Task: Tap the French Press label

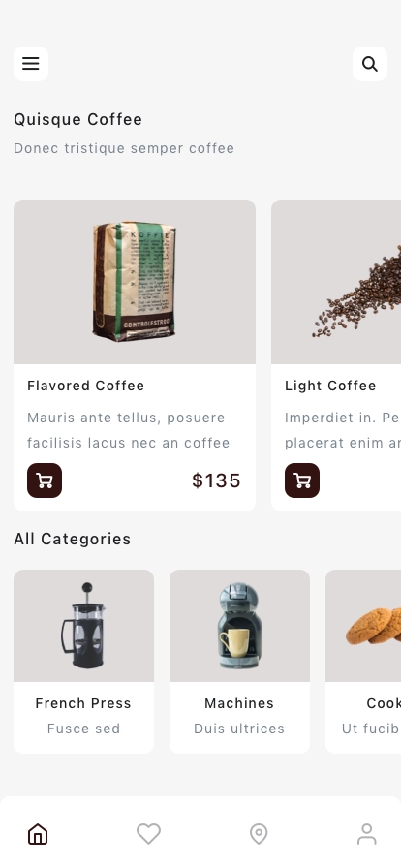Action: point(83,703)
